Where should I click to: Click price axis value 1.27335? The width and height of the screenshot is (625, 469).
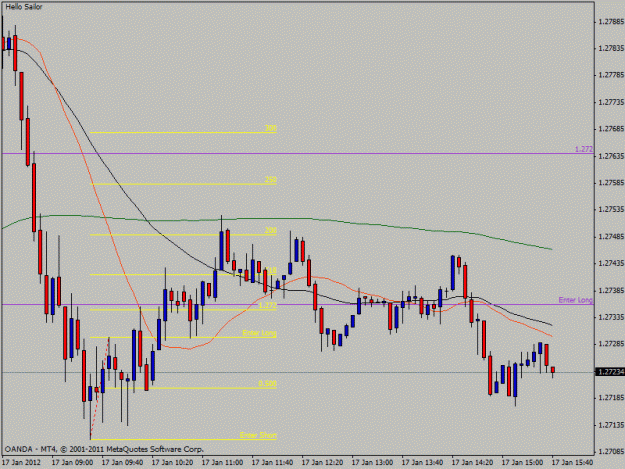pyautogui.click(x=611, y=317)
